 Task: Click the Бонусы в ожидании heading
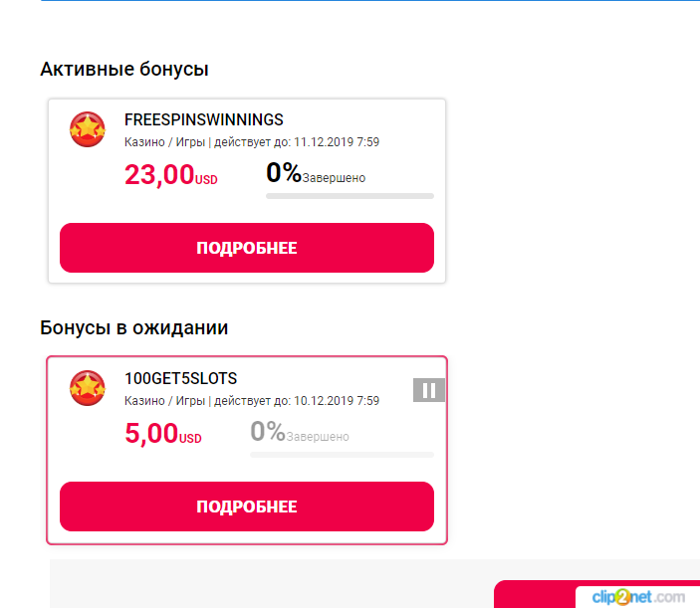tap(134, 327)
